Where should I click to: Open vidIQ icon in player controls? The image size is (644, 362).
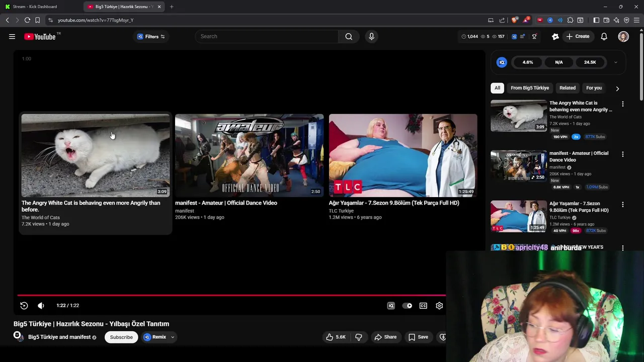[x=391, y=305]
